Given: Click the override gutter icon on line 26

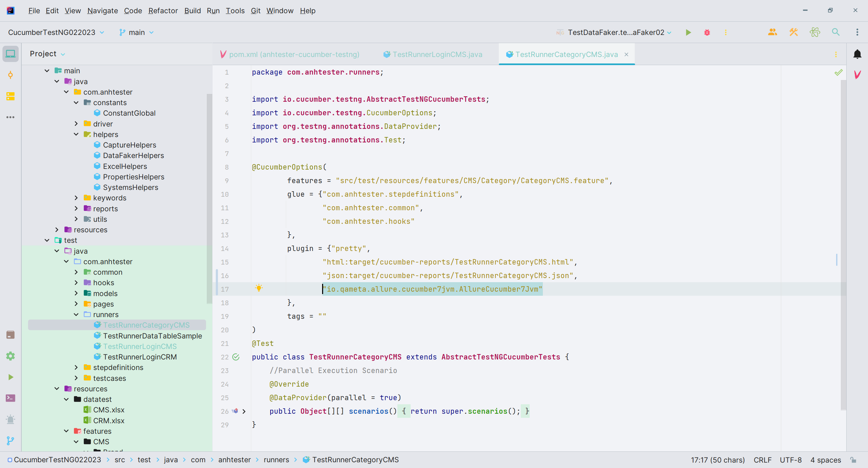Looking at the screenshot, I should coord(235,411).
